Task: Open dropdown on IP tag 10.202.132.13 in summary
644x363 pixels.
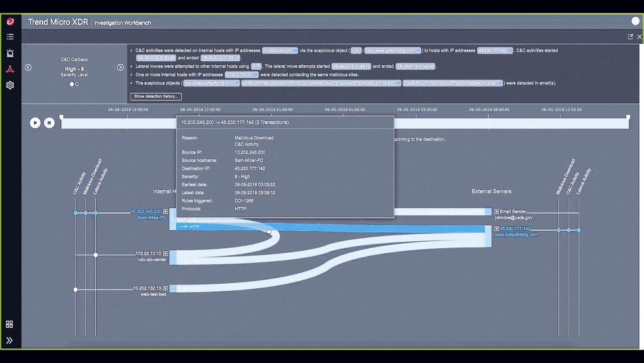Action: click(x=256, y=75)
